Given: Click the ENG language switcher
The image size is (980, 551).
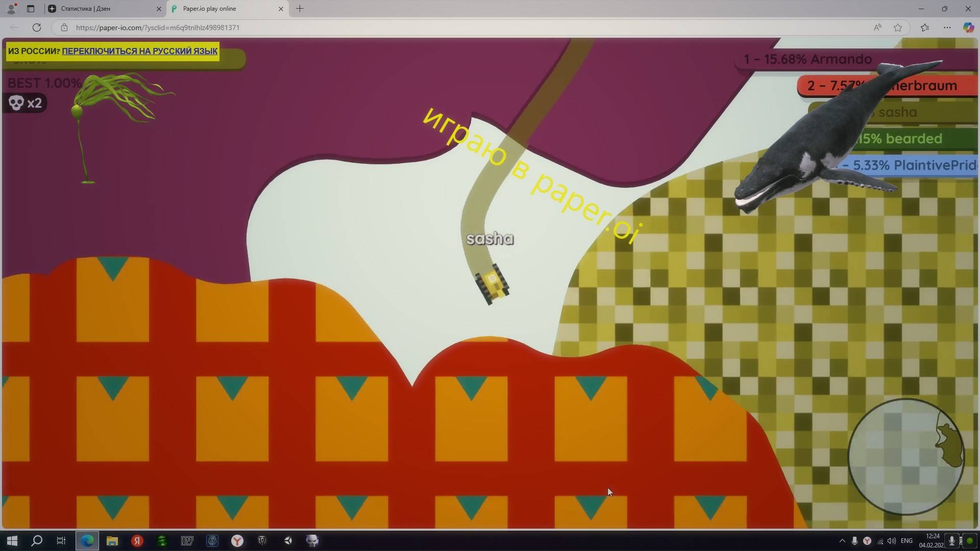Looking at the screenshot, I should click(906, 541).
